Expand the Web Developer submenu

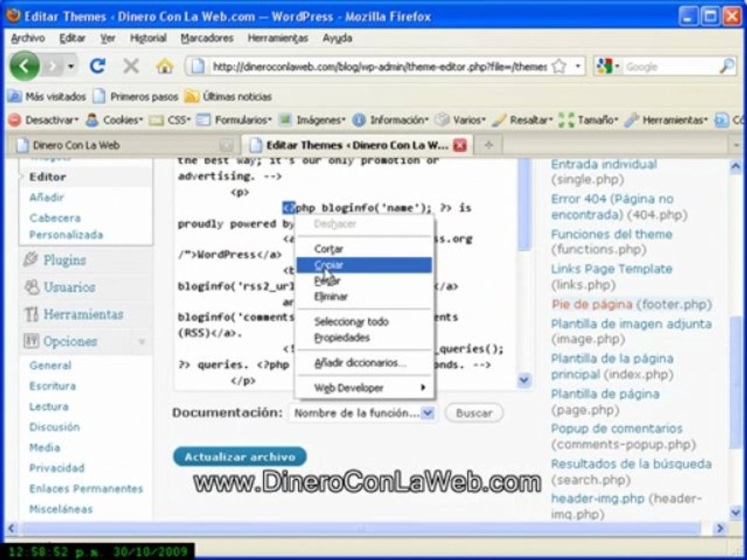point(364,388)
